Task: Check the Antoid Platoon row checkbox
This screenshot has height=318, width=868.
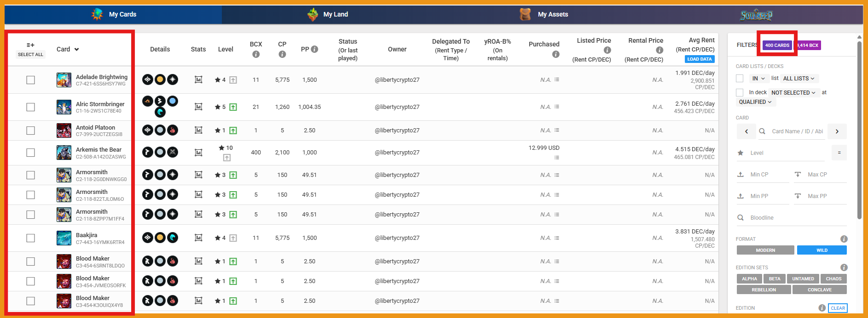Action: (x=30, y=131)
